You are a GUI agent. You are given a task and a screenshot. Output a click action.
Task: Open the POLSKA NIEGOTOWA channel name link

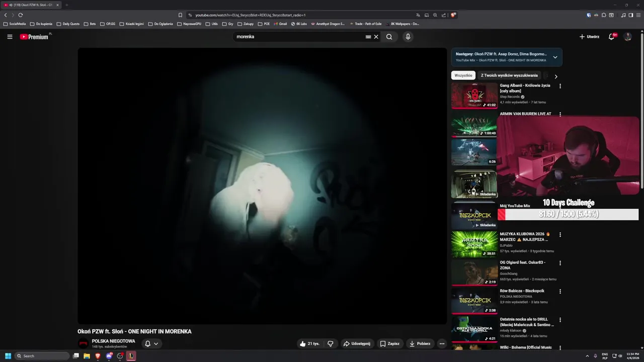point(113,341)
